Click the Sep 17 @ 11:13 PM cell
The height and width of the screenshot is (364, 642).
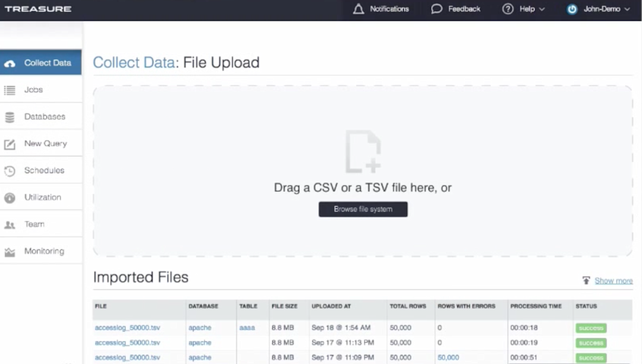(343, 343)
